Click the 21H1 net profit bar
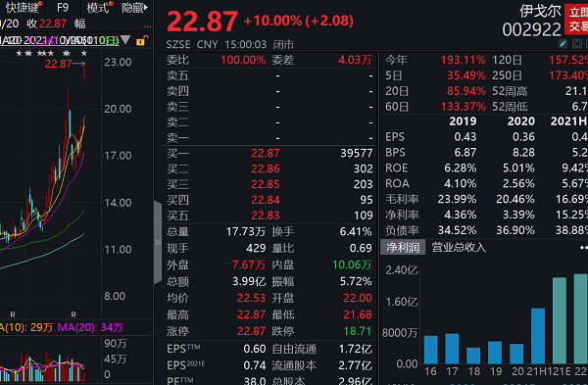This screenshot has height=385, width=588. click(x=538, y=336)
